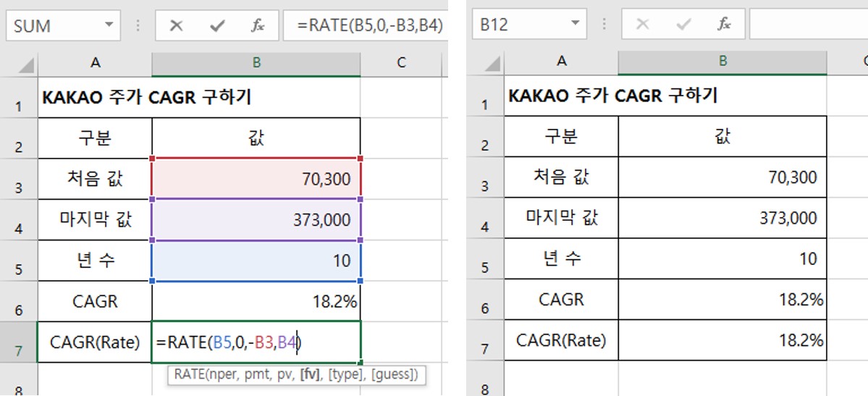Select column A header in left sheet
This screenshot has height=396, width=868.
point(96,63)
